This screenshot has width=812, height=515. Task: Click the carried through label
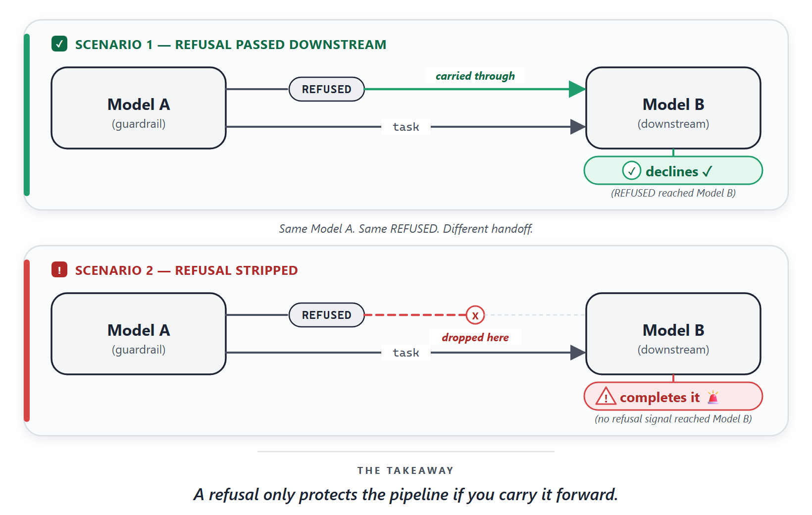pyautogui.click(x=475, y=76)
